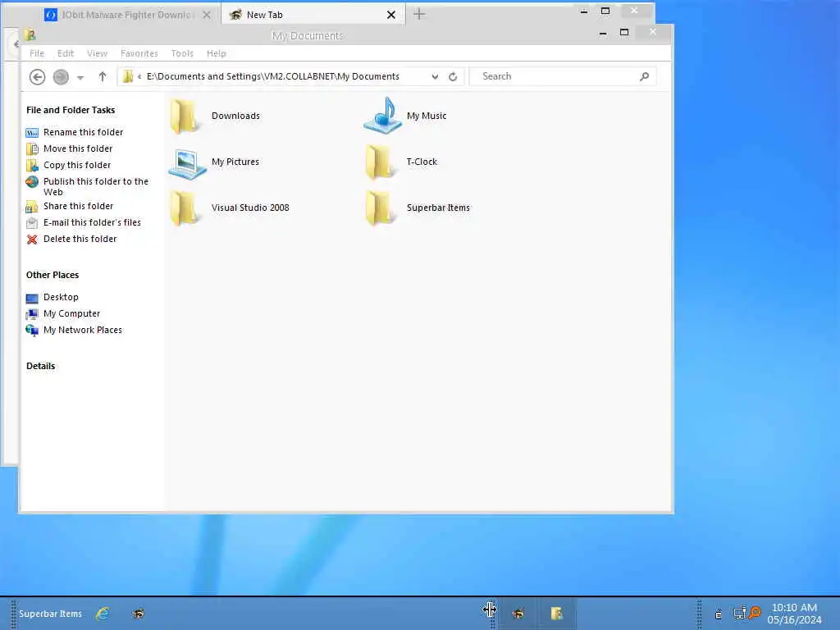
Task: Click the Publish to Web globe icon
Action: (32, 182)
